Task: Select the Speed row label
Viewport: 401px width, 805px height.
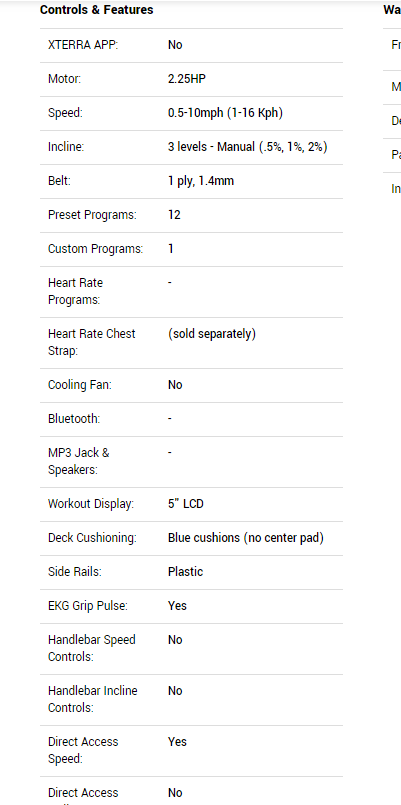Action: [x=65, y=113]
